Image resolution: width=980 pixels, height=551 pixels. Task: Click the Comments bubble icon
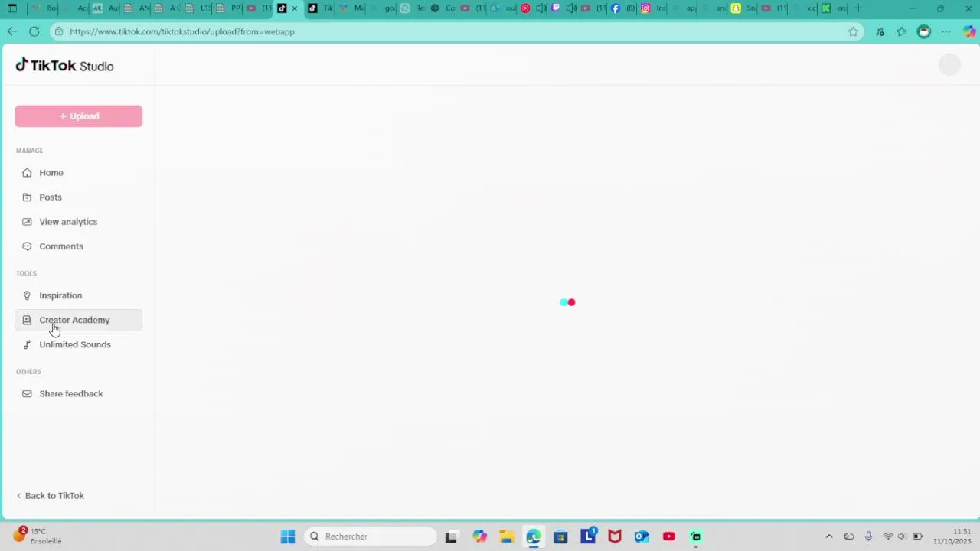[x=27, y=246]
